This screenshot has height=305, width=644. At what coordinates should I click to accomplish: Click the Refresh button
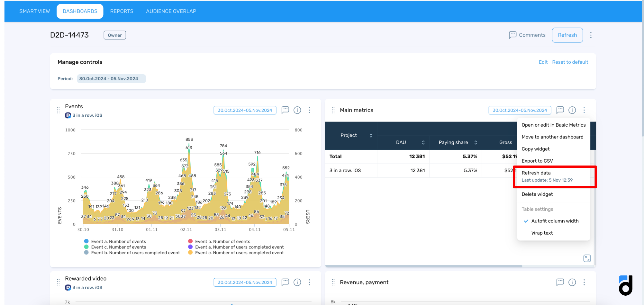coord(567,35)
